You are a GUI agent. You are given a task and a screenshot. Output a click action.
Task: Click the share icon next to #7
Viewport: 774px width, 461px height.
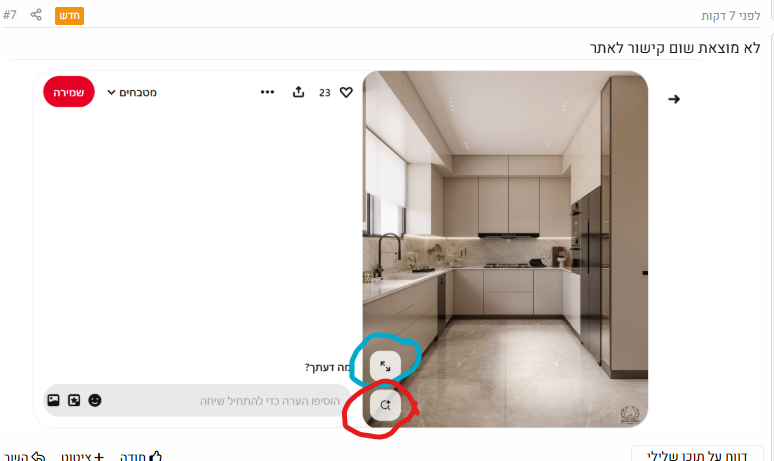point(36,15)
